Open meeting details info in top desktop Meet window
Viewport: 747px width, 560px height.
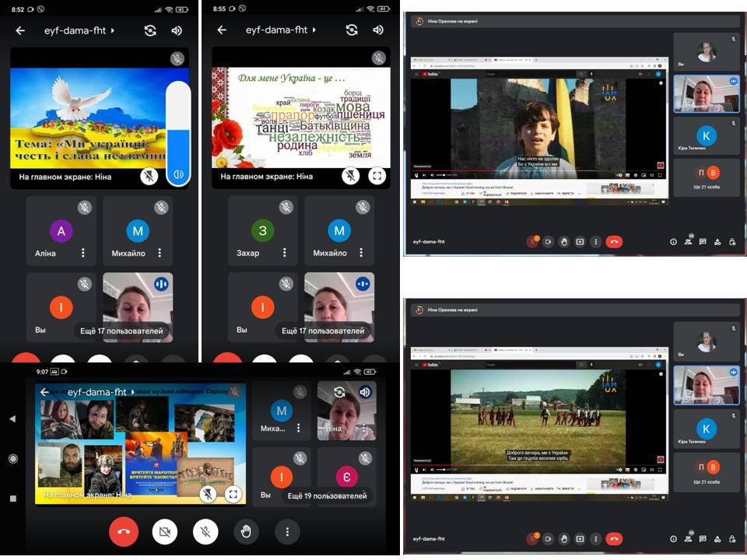point(673,242)
